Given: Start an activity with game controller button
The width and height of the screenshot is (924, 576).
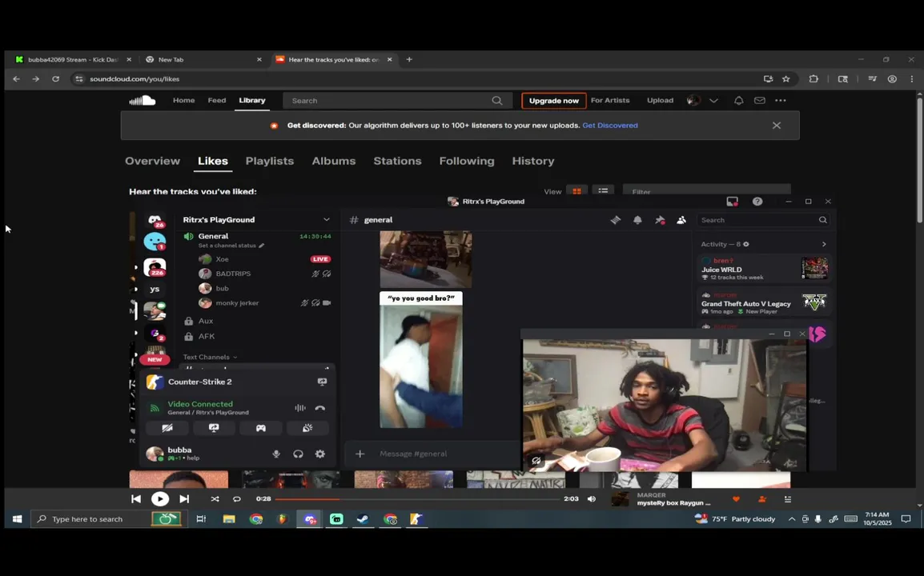Looking at the screenshot, I should [x=260, y=428].
